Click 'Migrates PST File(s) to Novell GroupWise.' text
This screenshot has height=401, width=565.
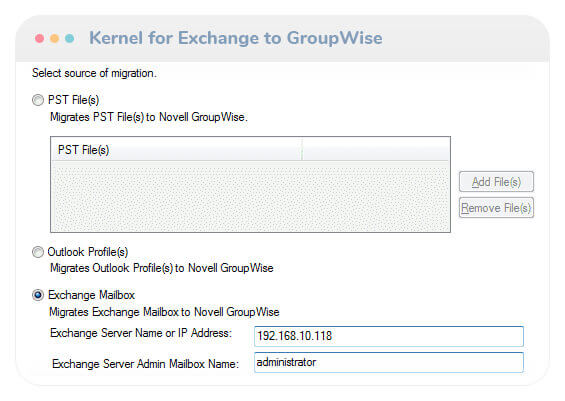point(148,117)
